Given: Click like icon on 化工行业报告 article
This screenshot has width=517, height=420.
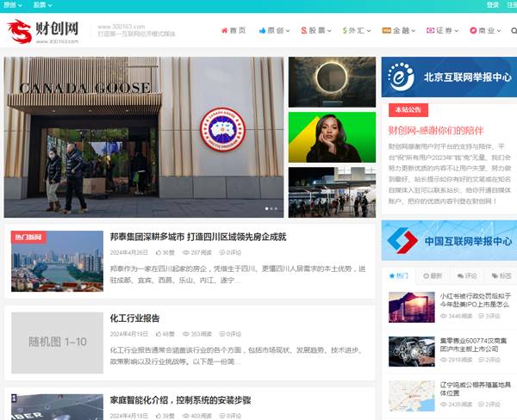Looking at the screenshot, I should click(159, 334).
